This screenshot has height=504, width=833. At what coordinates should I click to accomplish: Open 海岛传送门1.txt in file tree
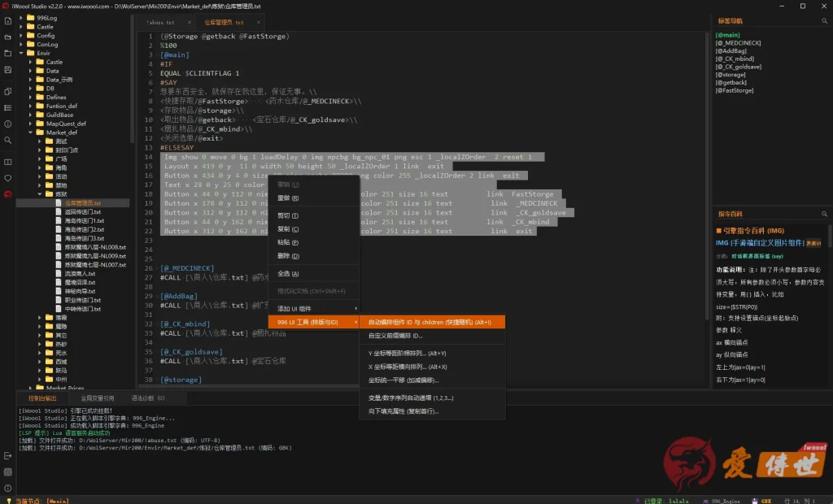(84, 220)
